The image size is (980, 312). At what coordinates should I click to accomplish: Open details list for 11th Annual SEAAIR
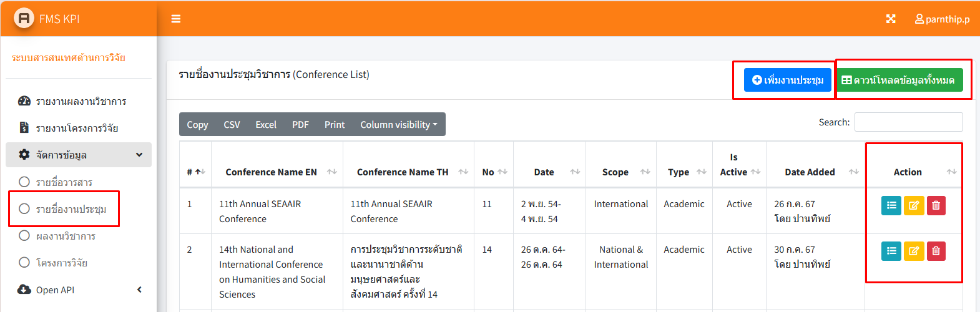(891, 205)
